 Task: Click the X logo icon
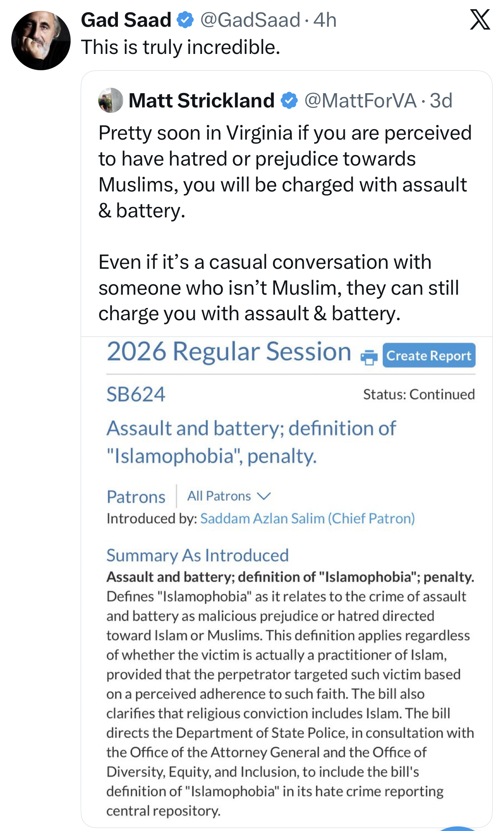480,20
